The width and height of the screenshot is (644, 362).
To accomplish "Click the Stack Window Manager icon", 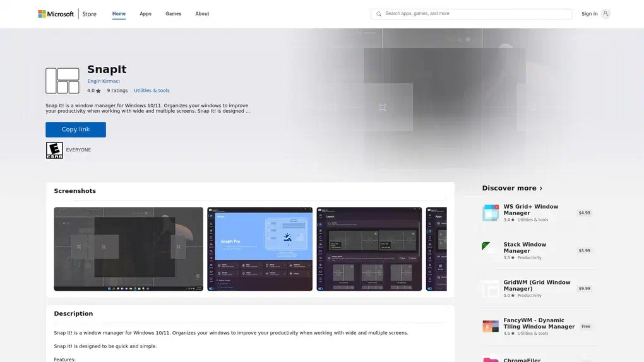I will pos(491,250).
